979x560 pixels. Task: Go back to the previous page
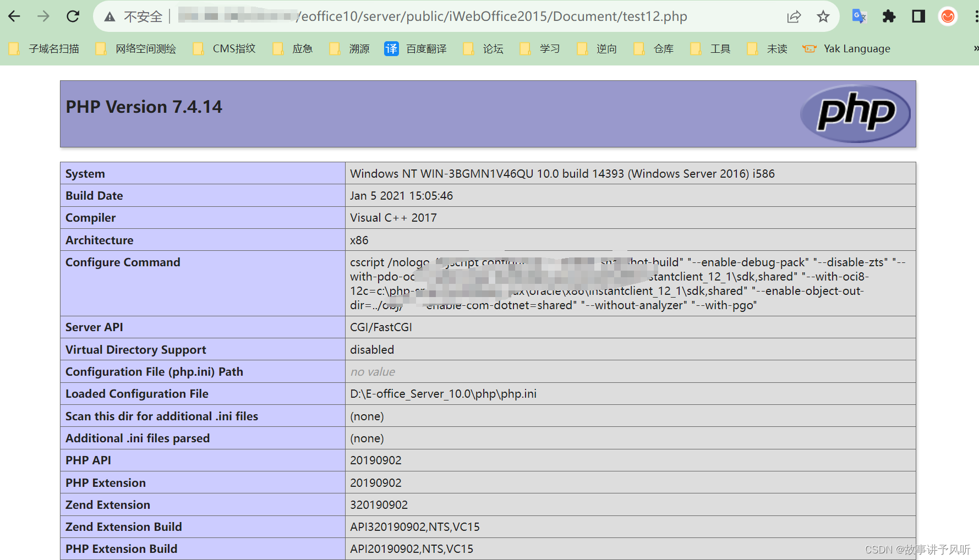pyautogui.click(x=14, y=17)
